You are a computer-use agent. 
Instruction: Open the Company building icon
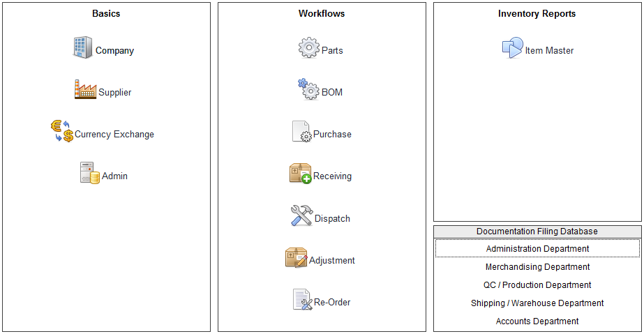coord(83,48)
